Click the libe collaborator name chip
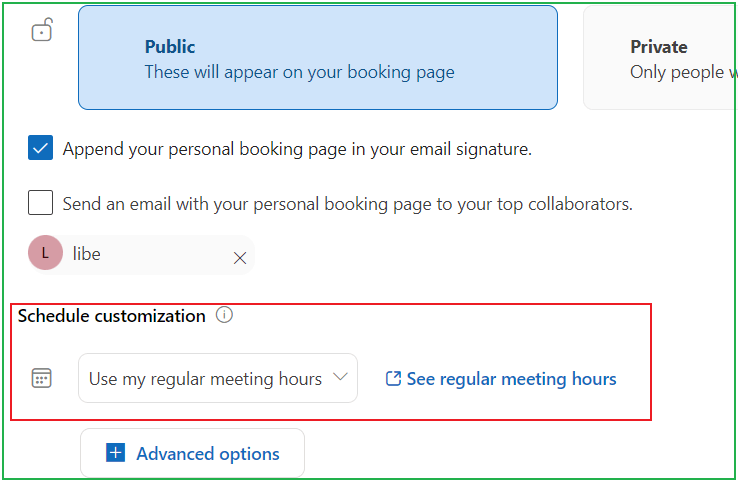 point(141,254)
